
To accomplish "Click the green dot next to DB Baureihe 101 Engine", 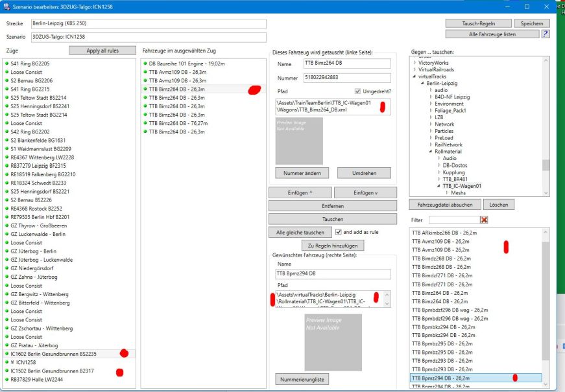I will (145, 63).
